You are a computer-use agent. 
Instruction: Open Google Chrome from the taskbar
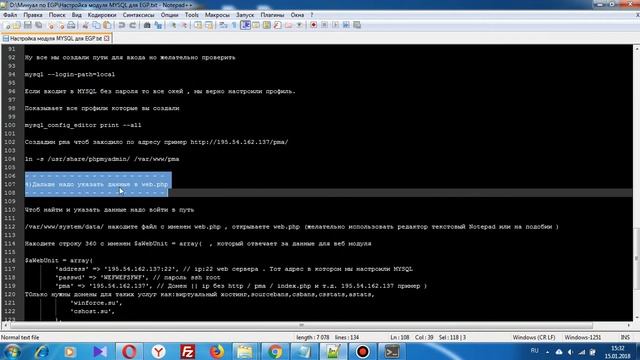coord(275,351)
